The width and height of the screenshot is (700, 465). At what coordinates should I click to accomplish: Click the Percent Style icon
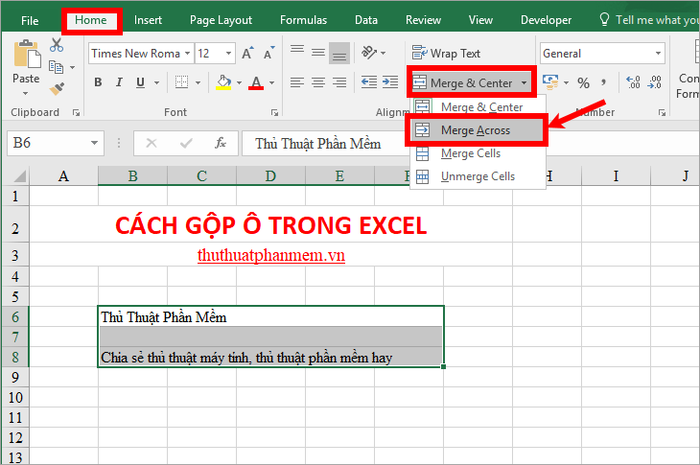click(583, 83)
